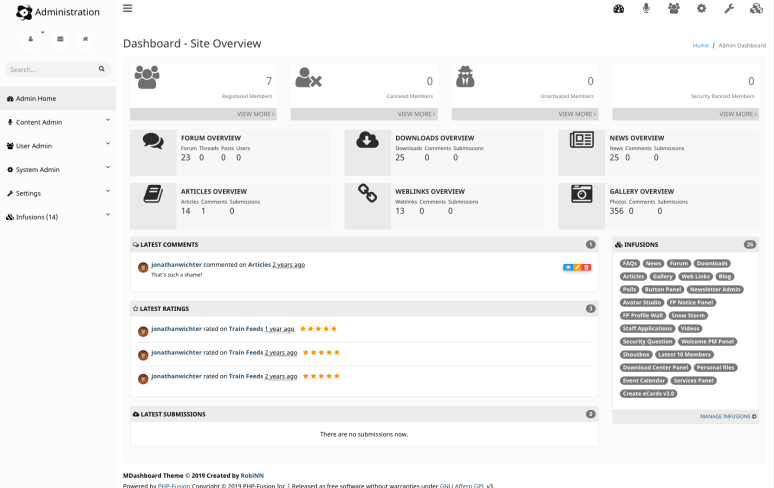This screenshot has width=774, height=488.
Task: Open the users group icon in top bar
Action: [674, 9]
